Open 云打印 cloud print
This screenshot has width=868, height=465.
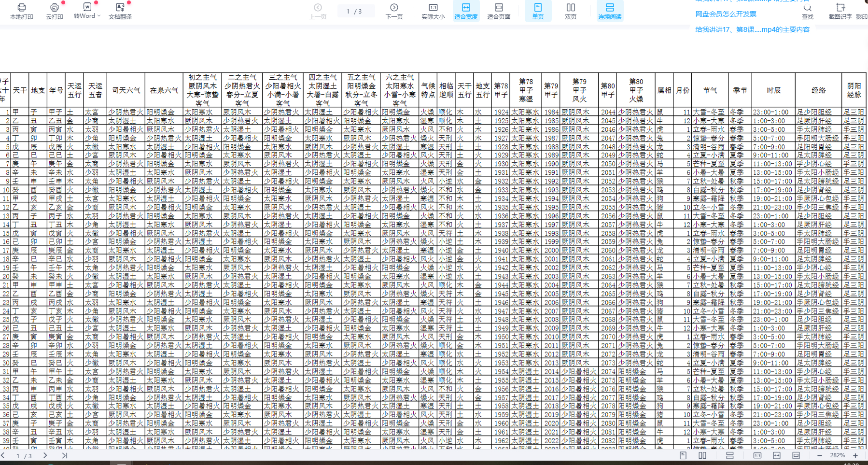(55, 11)
